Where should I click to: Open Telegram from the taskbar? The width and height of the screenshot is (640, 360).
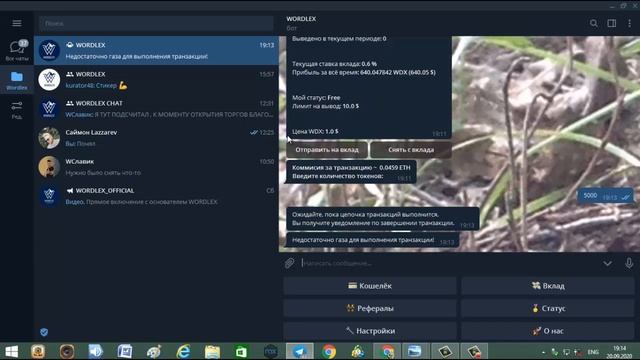pyautogui.click(x=300, y=351)
